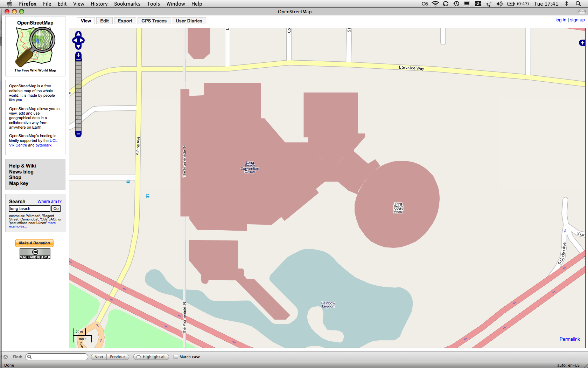Pan the map left with arrow control

(74, 40)
